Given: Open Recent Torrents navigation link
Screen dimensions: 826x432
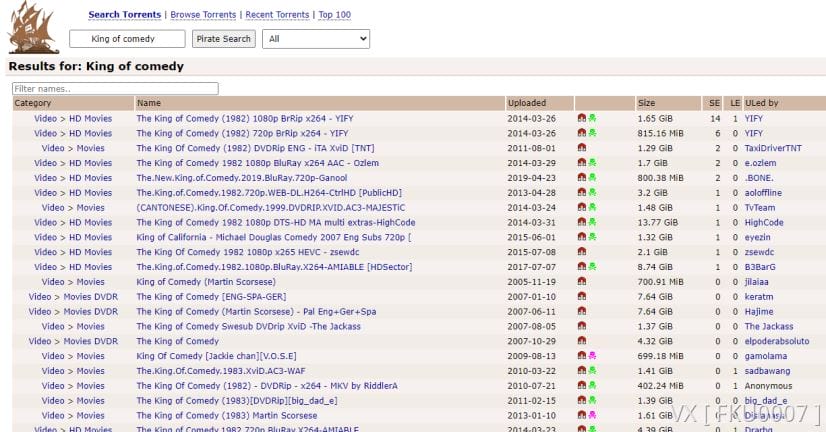Looking at the screenshot, I should 277,15.
